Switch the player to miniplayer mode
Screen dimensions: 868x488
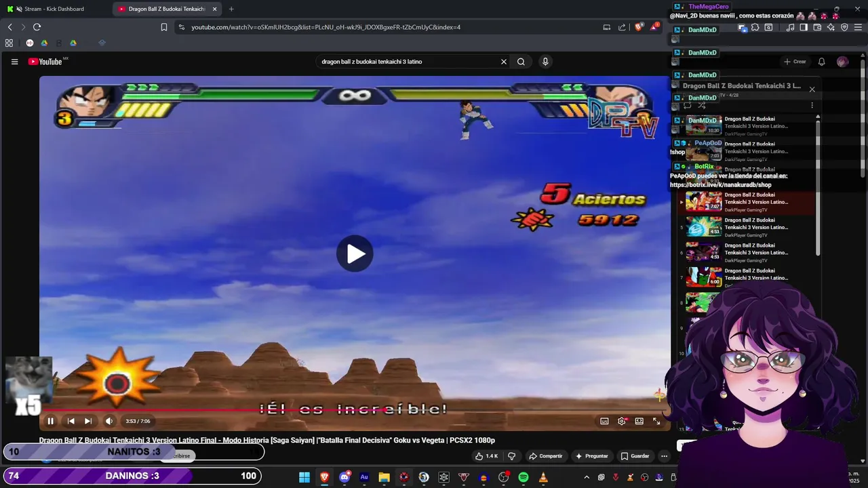(639, 421)
